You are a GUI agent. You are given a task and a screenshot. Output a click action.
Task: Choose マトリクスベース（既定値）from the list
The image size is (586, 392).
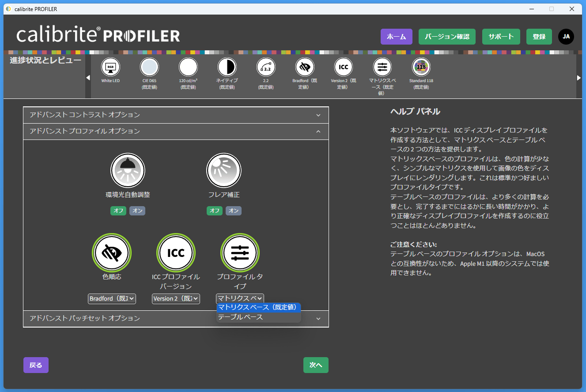pyautogui.click(x=259, y=307)
